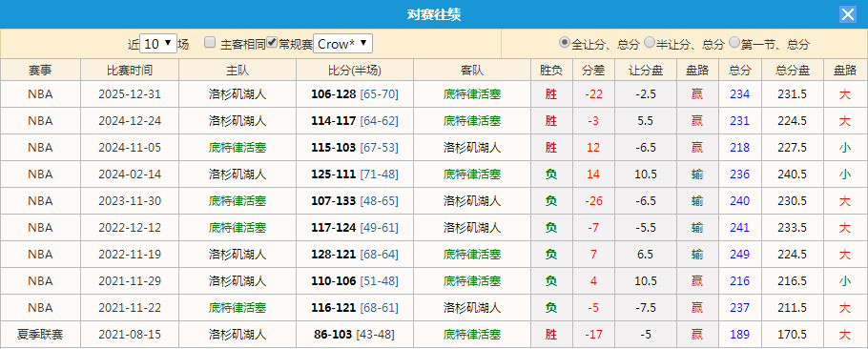
Task: Open the 2023-11-30 score 107-133
Action: coord(333,201)
